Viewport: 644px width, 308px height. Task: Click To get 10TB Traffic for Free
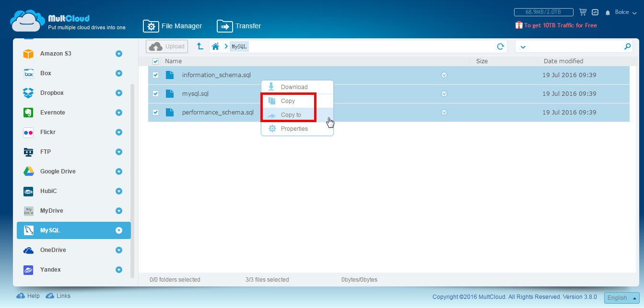click(x=560, y=25)
